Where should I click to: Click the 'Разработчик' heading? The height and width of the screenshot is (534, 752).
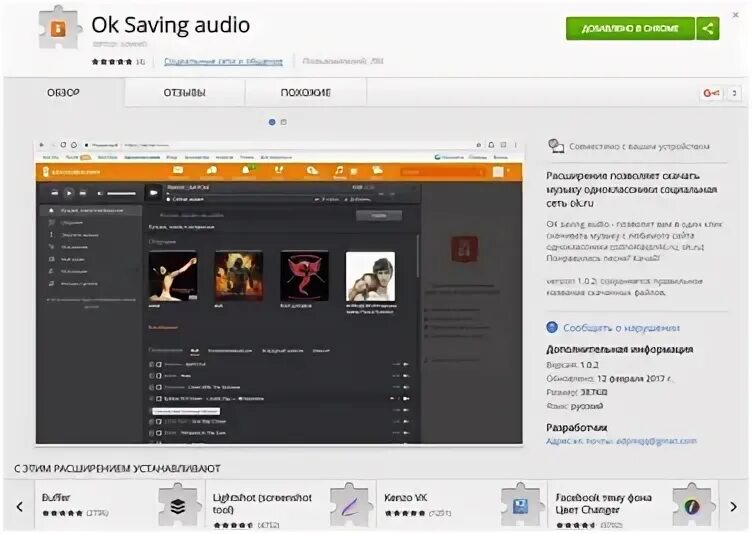click(x=577, y=427)
